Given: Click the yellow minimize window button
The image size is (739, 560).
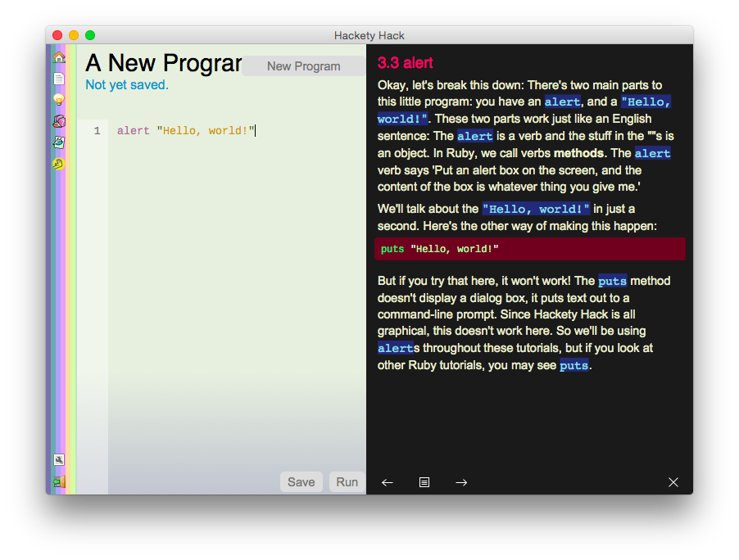Looking at the screenshot, I should point(74,35).
